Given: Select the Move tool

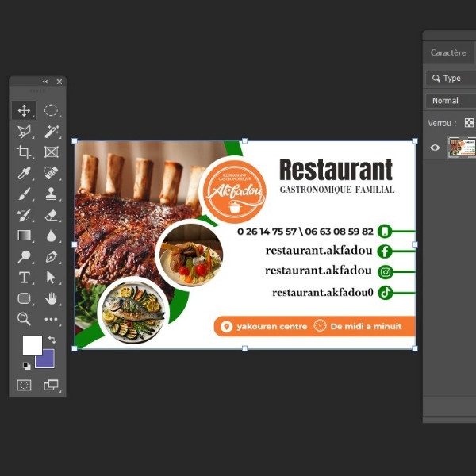Looking at the screenshot, I should point(24,110).
